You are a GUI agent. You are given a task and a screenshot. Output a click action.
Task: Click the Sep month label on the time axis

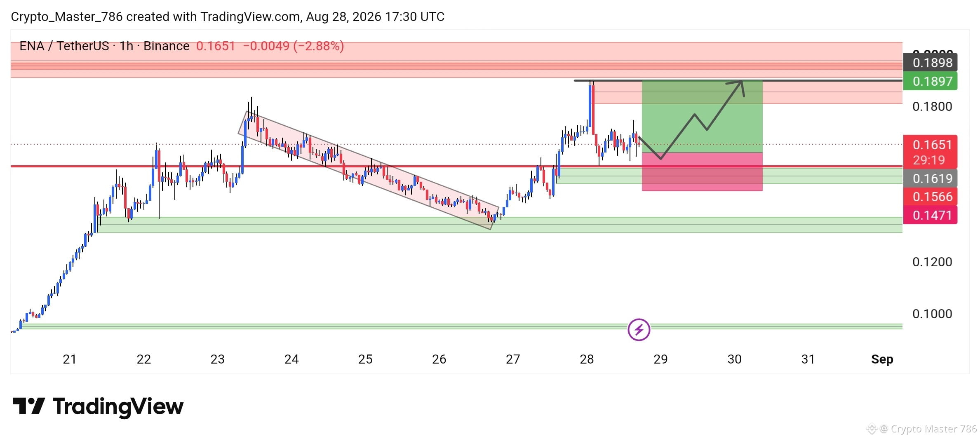882,359
